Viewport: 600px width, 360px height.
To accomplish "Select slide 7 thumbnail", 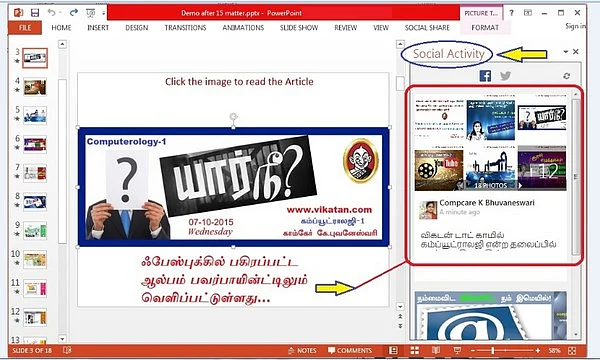I will coord(35,173).
